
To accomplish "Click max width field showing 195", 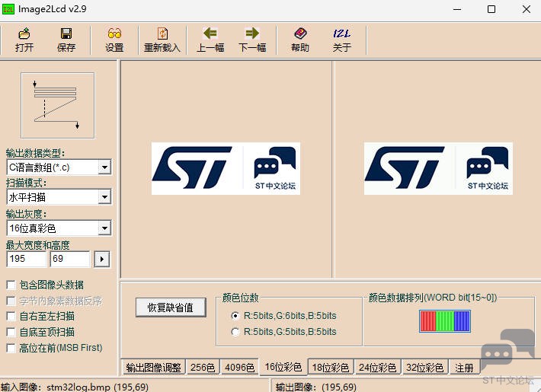I will point(26,259).
